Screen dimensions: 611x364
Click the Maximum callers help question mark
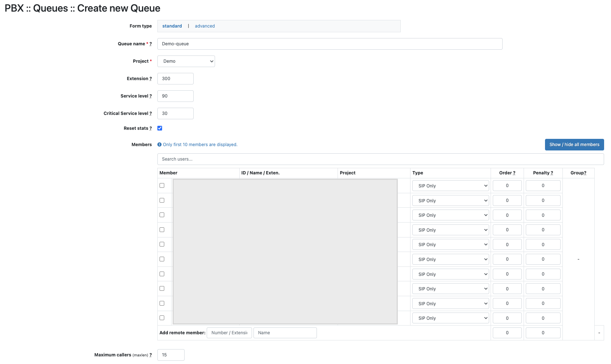click(x=151, y=355)
